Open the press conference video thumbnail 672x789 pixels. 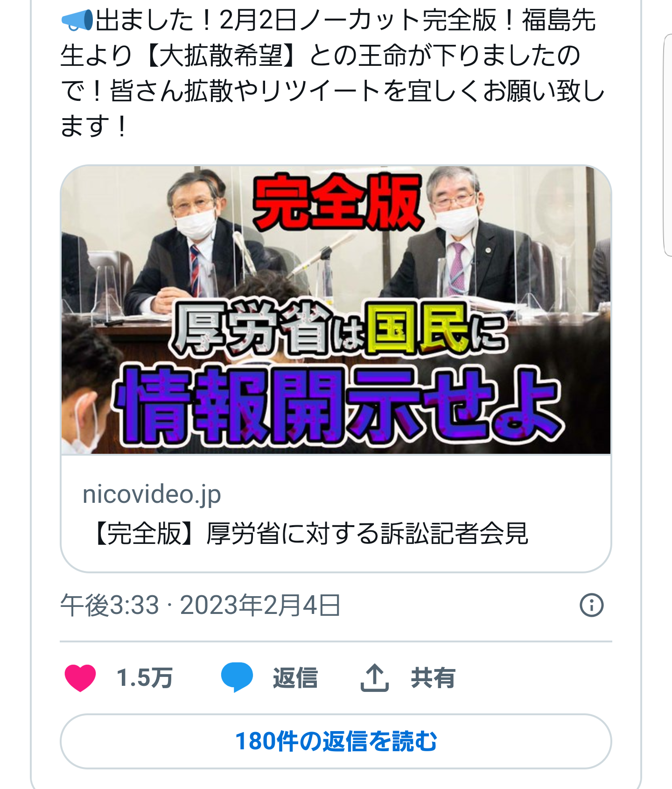click(336, 310)
